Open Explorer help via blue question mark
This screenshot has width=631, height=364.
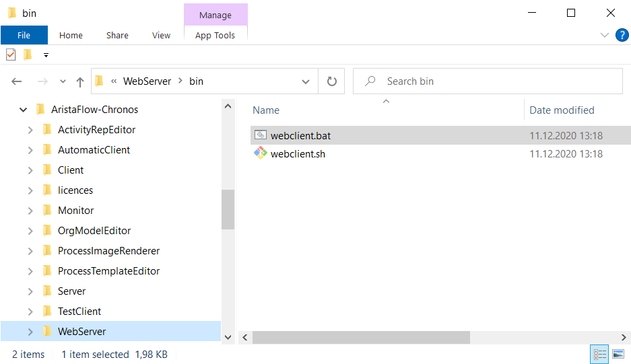(x=622, y=35)
